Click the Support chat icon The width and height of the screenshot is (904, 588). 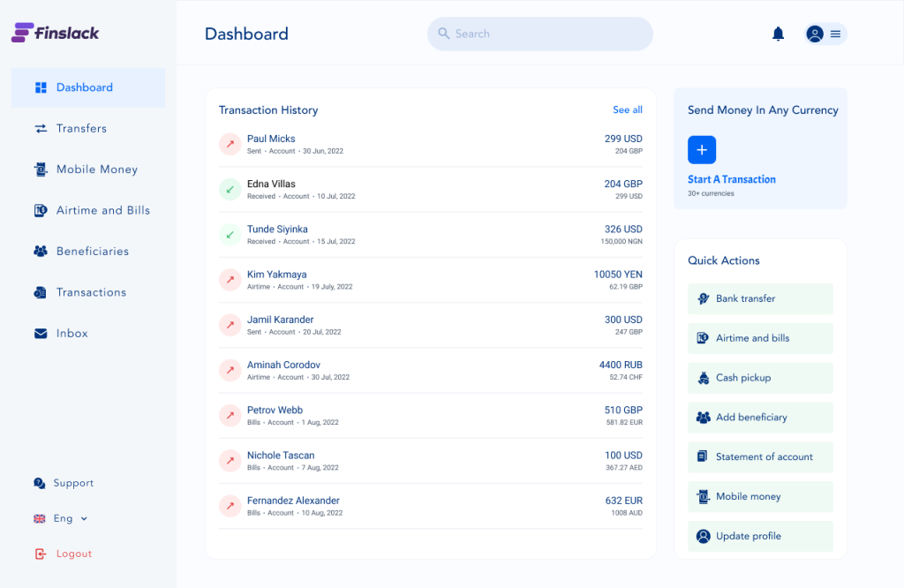tap(40, 483)
